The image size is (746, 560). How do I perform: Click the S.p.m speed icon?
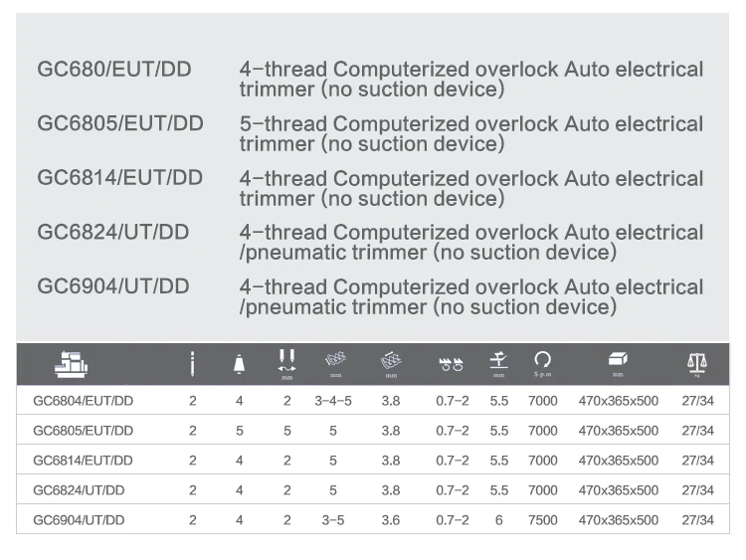(x=543, y=362)
